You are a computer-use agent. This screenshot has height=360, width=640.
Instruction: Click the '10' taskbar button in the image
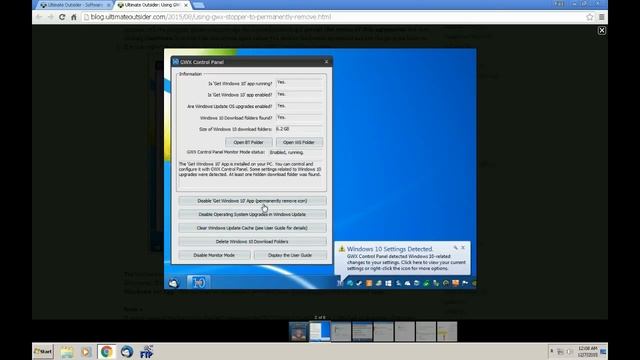click(198, 282)
